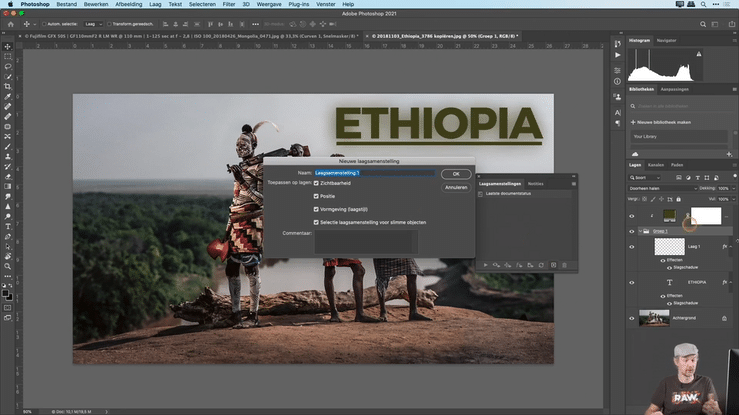Viewport: 739px width, 415px height.
Task: Select the Clone Stamp tool
Action: (x=8, y=156)
